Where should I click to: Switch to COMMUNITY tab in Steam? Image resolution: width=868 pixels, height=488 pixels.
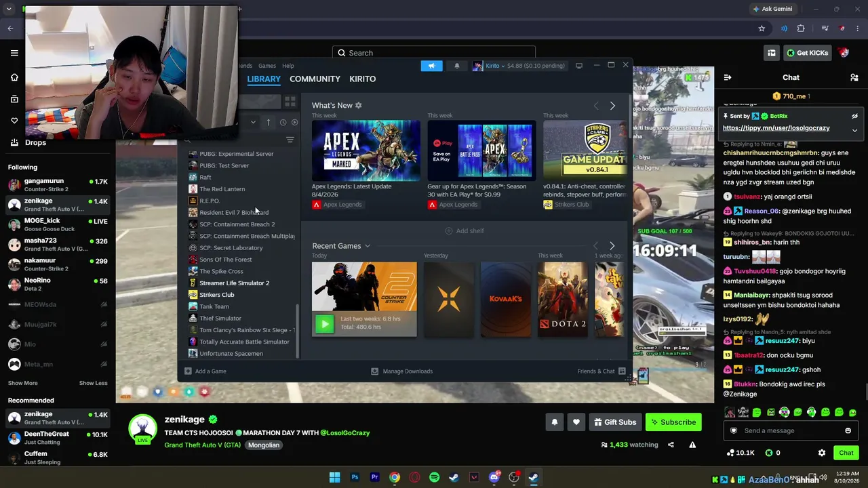(315, 79)
